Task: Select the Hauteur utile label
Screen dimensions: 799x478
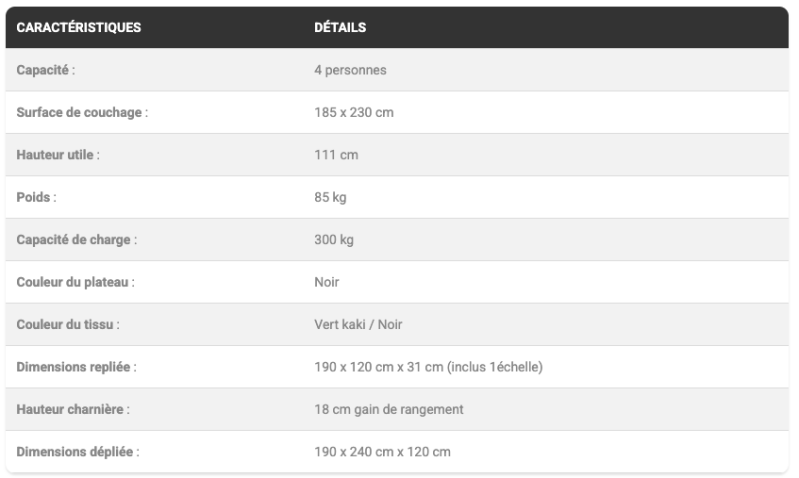Action: [x=58, y=155]
